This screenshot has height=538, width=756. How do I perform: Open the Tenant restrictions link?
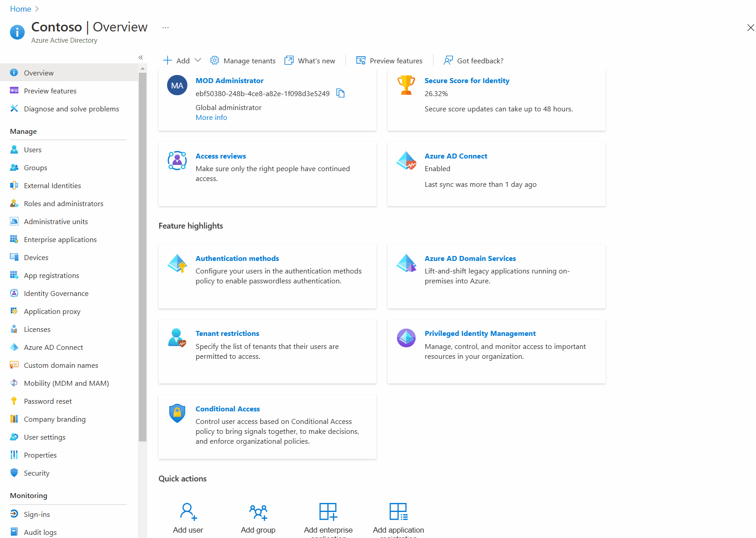pos(227,334)
